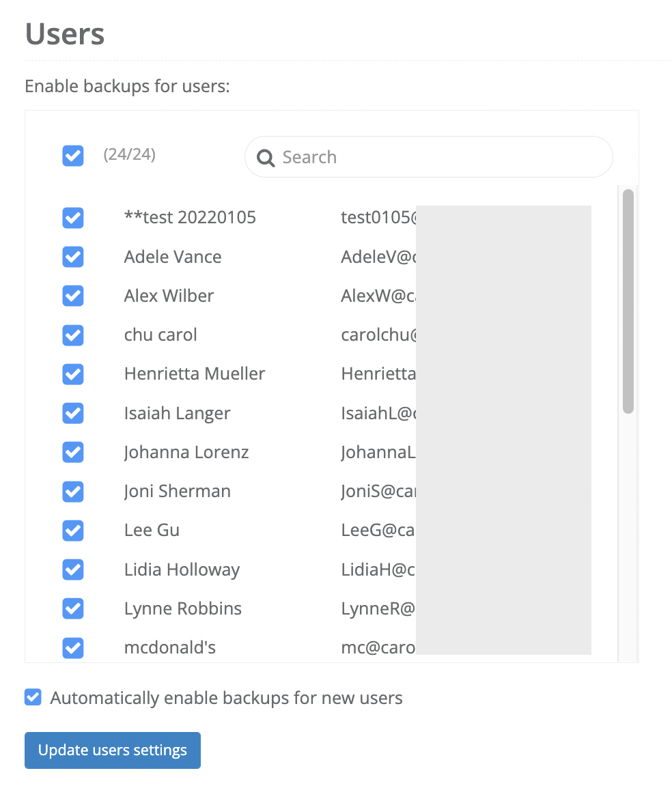Viewport: 672px width, 788px height.
Task: Click the name Johanna Lorenz
Action: (186, 452)
